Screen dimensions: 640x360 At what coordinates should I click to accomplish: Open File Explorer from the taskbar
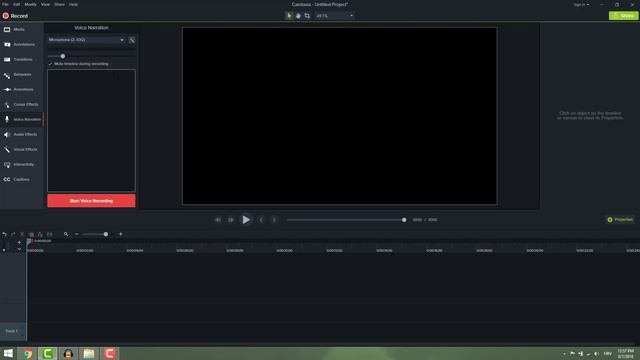pos(89,353)
